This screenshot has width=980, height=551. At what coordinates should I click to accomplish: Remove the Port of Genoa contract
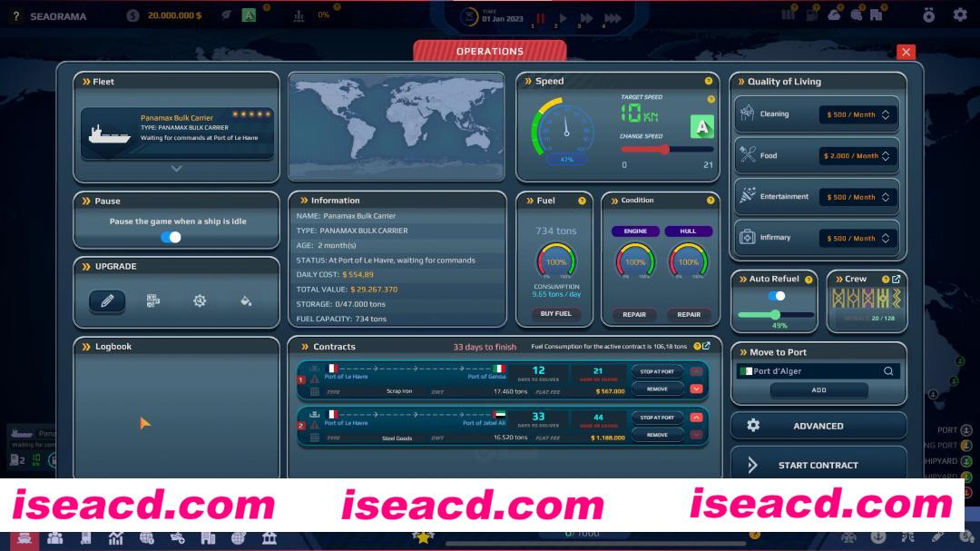click(657, 389)
